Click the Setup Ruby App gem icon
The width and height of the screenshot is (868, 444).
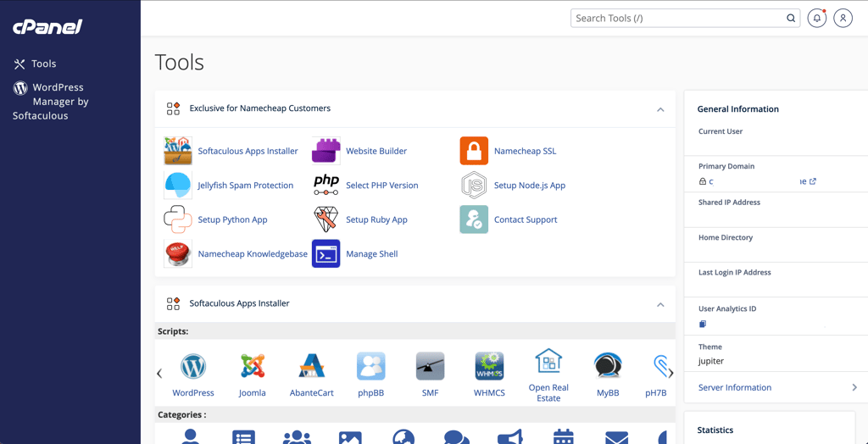(x=326, y=219)
